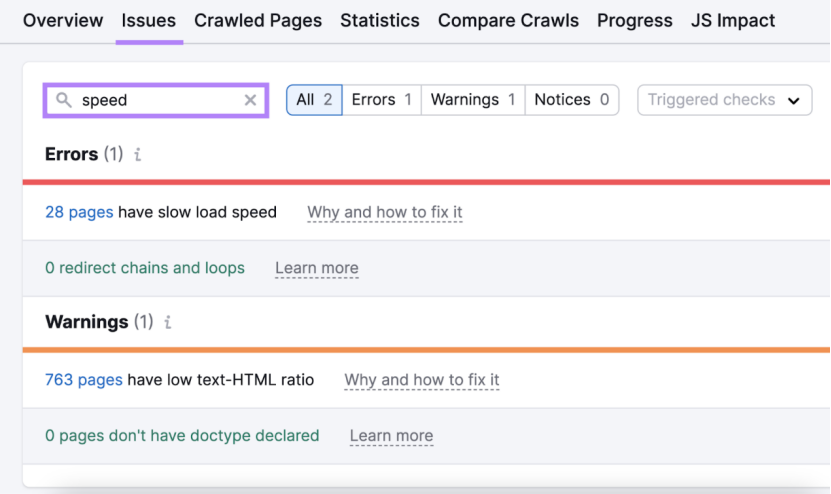Select the All filter
831x494 pixels.
pyautogui.click(x=314, y=100)
